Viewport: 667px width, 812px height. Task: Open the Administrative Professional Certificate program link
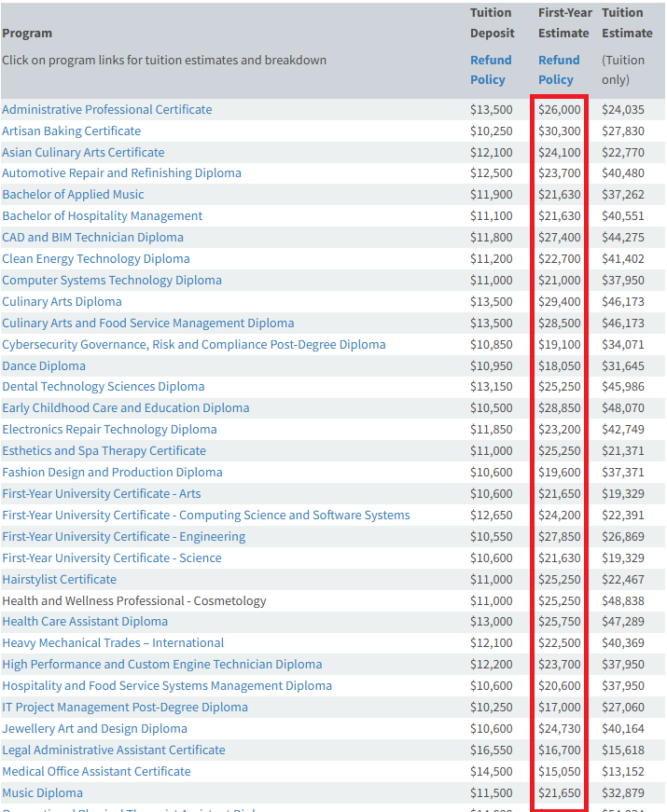[x=106, y=110]
